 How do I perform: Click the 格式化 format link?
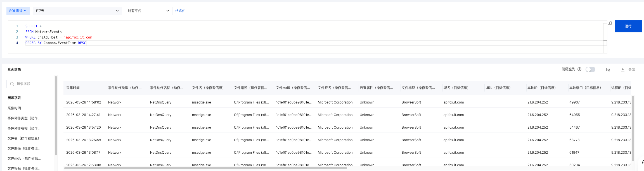[180, 11]
